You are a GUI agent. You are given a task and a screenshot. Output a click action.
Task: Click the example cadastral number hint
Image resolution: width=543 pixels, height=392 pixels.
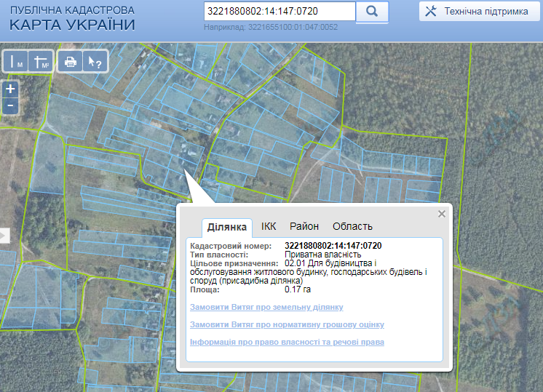point(271,27)
